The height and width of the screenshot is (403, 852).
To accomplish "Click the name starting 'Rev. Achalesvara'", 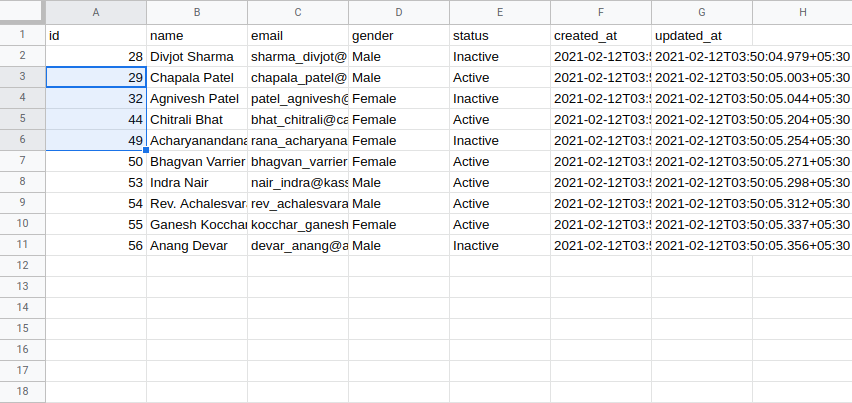I will (x=197, y=203).
